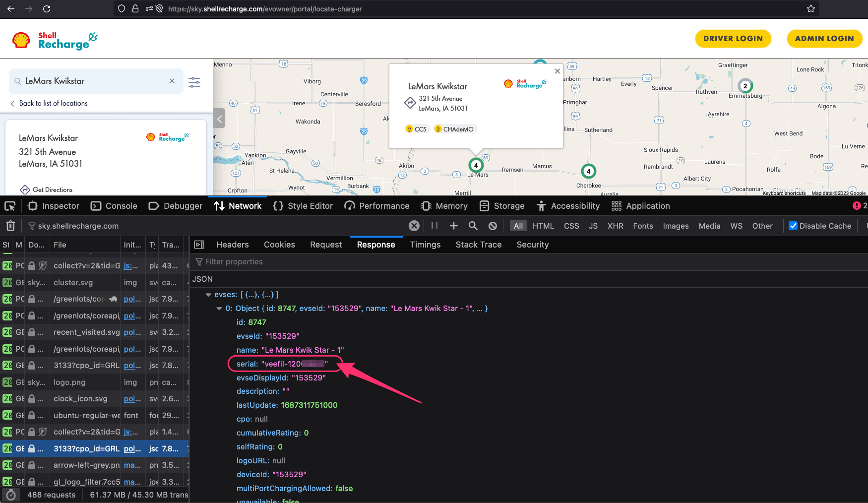This screenshot has height=503, width=868.
Task: Open the Storage tab
Action: [x=502, y=206]
